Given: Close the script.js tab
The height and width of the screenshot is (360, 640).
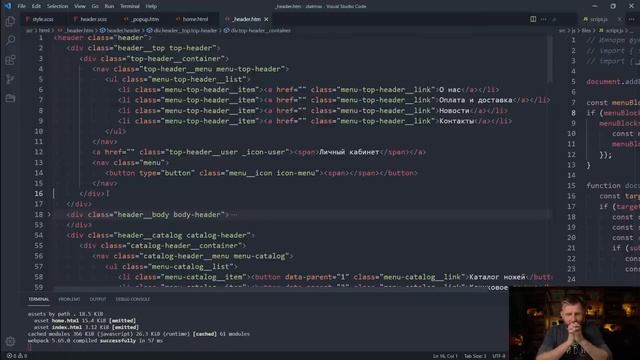Looking at the screenshot, I should [620, 19].
